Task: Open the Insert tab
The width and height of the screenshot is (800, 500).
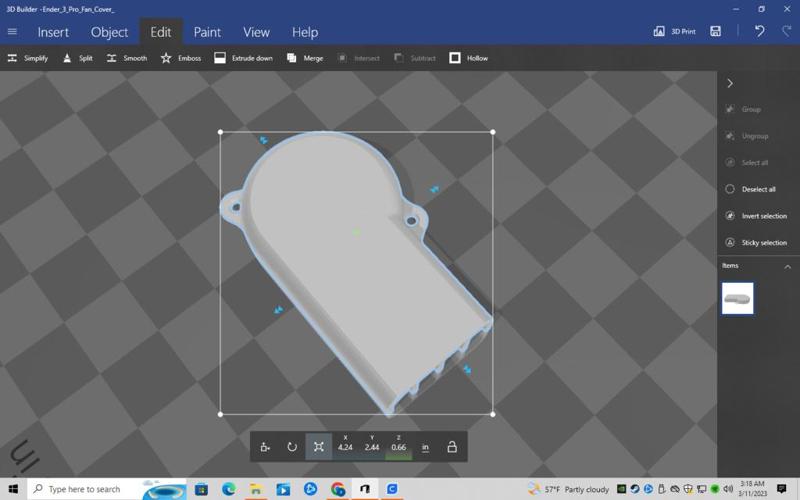Action: pyautogui.click(x=53, y=32)
